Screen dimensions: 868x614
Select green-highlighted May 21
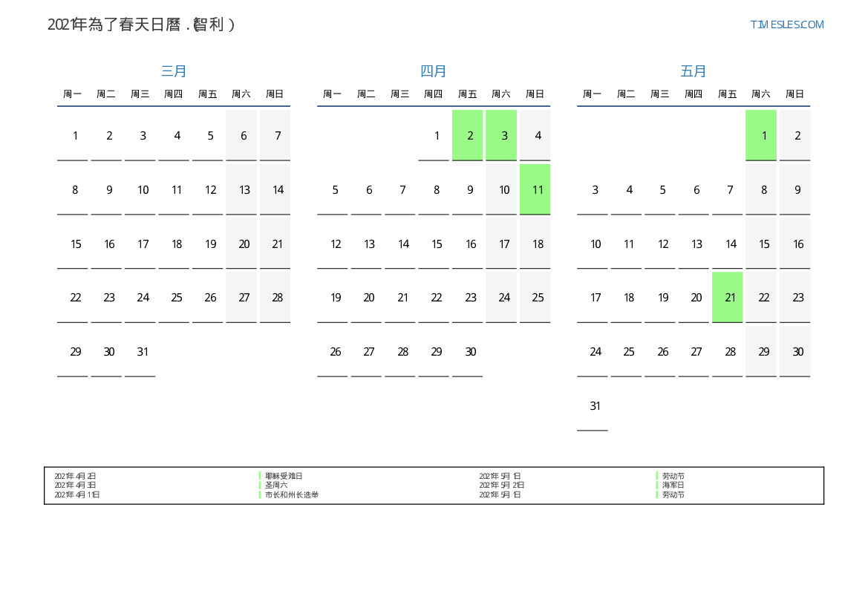coord(728,297)
